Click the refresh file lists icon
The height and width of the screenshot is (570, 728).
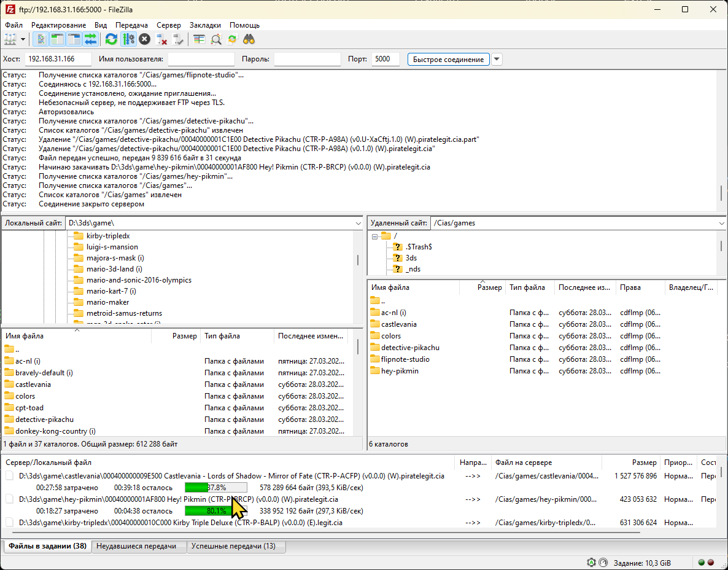(x=111, y=39)
